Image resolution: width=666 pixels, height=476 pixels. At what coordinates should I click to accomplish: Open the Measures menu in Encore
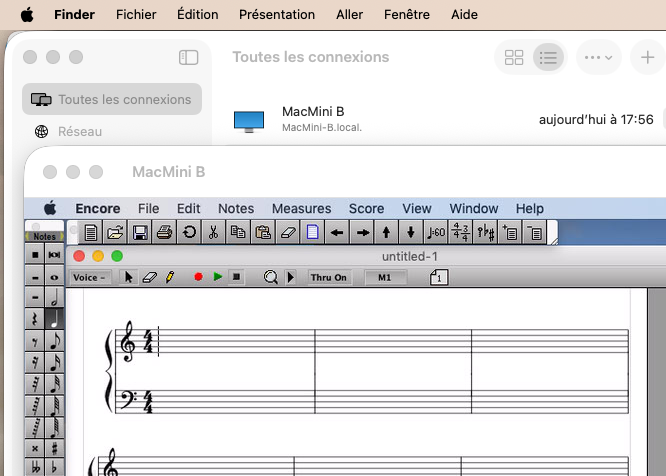click(x=301, y=208)
